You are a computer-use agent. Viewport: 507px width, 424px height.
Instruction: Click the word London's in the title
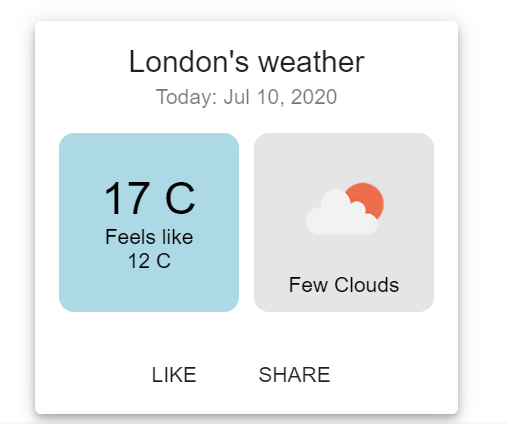[x=189, y=62]
